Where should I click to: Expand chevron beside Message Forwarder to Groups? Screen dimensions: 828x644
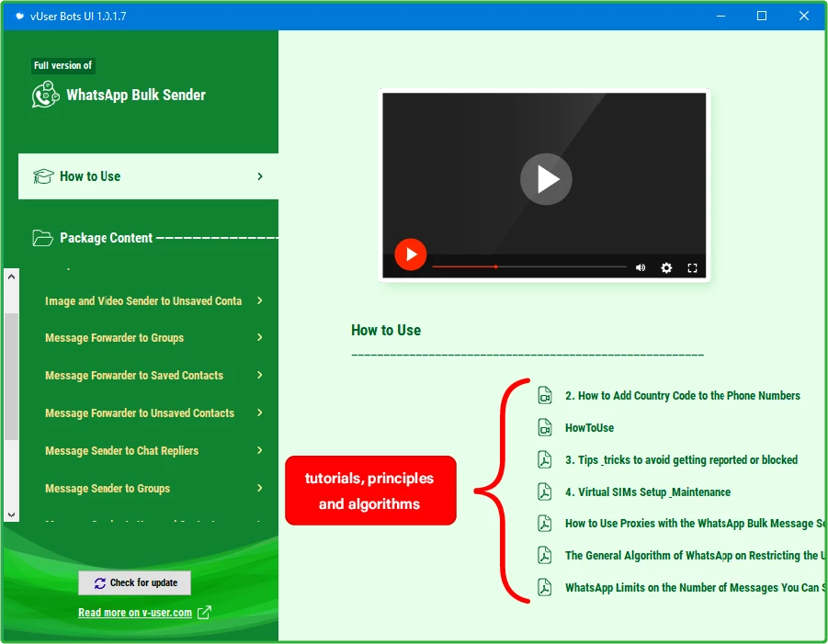point(260,337)
